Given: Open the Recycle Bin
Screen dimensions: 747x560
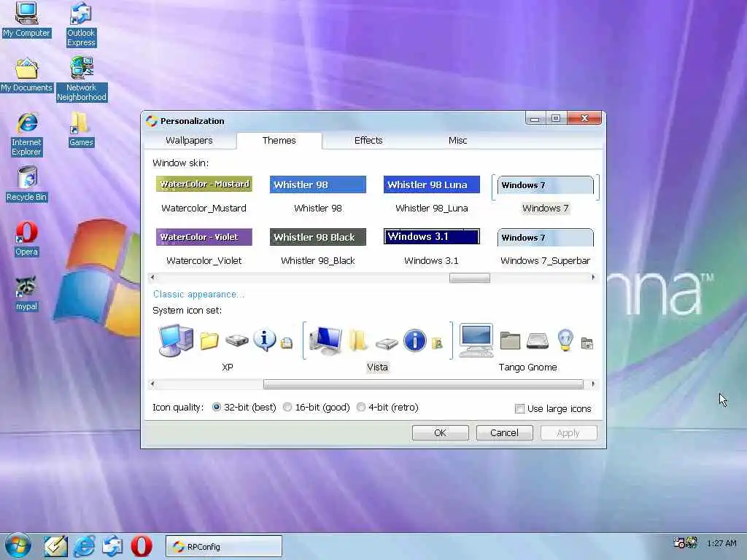Looking at the screenshot, I should 27,184.
